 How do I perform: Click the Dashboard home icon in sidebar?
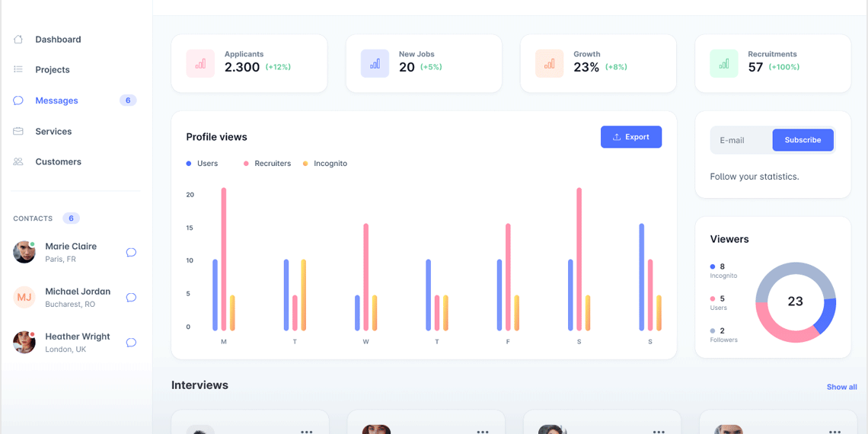pos(18,40)
